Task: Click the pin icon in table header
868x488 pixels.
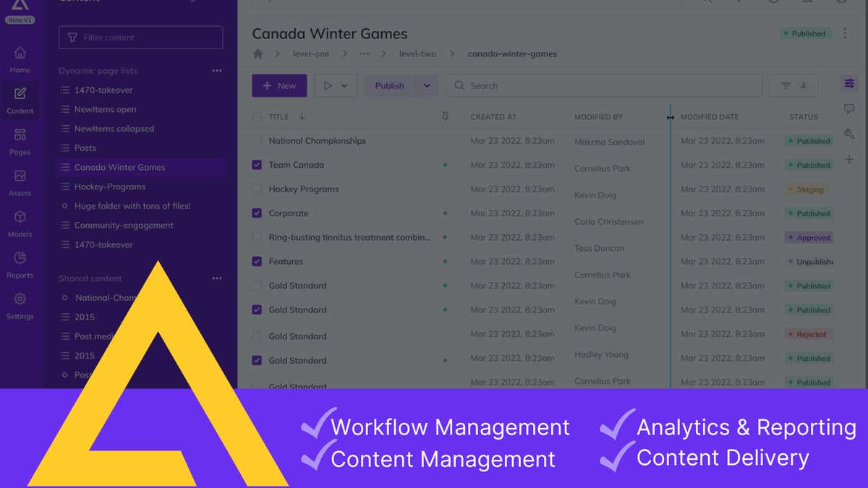Action: click(445, 116)
